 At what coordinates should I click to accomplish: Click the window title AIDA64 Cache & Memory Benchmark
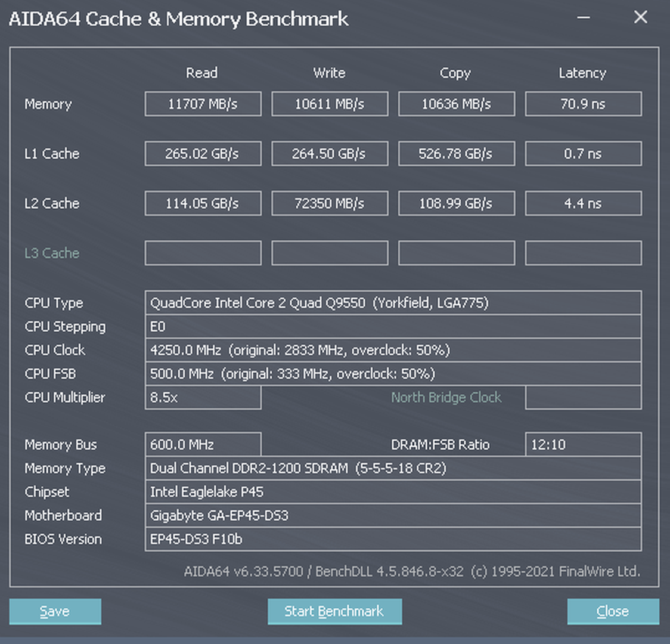(x=179, y=19)
